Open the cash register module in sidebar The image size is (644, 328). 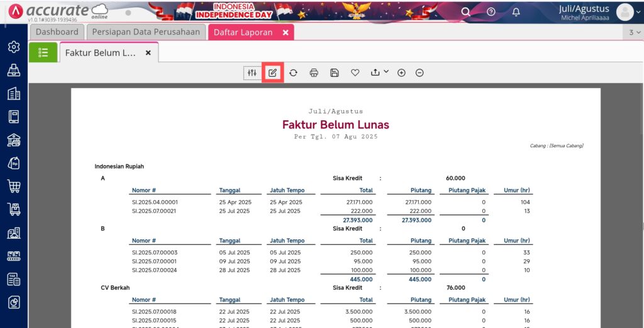(14, 71)
